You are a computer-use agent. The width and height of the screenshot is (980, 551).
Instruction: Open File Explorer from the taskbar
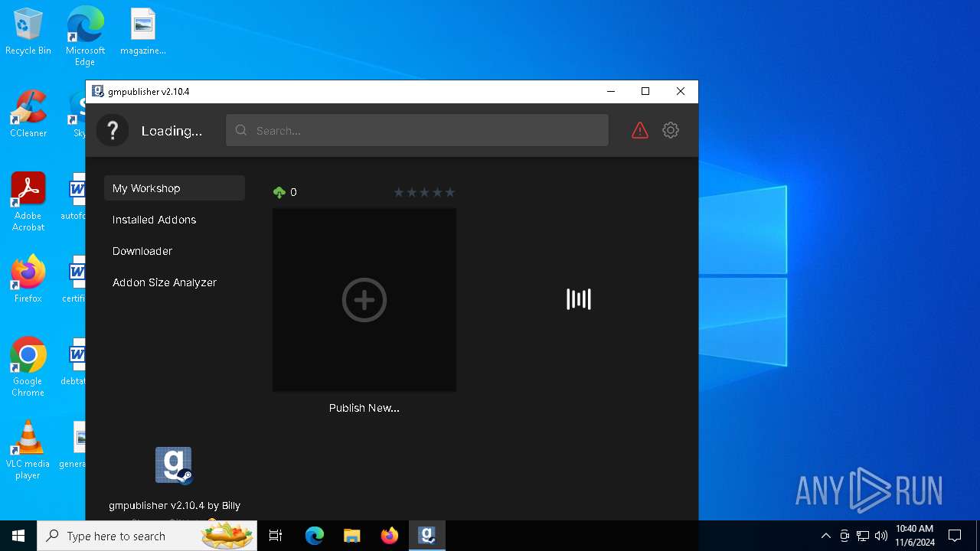click(352, 536)
